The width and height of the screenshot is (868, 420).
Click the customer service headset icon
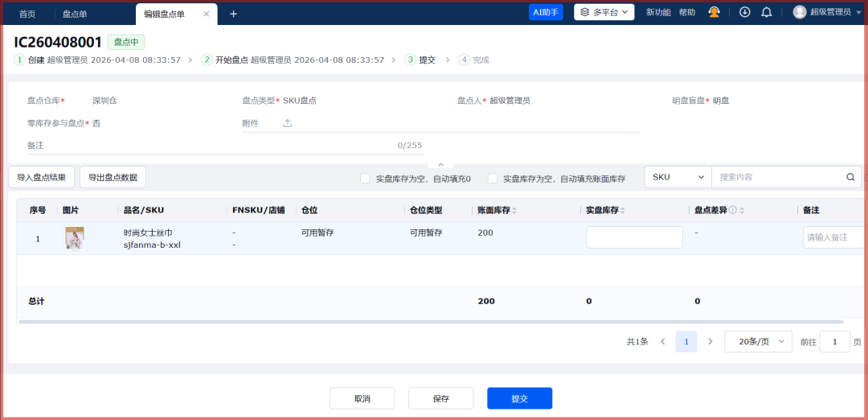coord(714,12)
